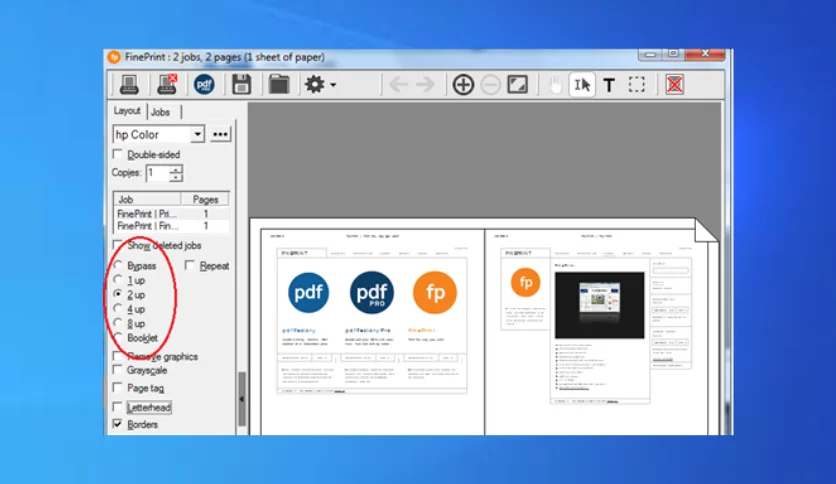Screen dimensions: 836x484
Task: Zoom in with the plus circle icon
Action: point(463,84)
